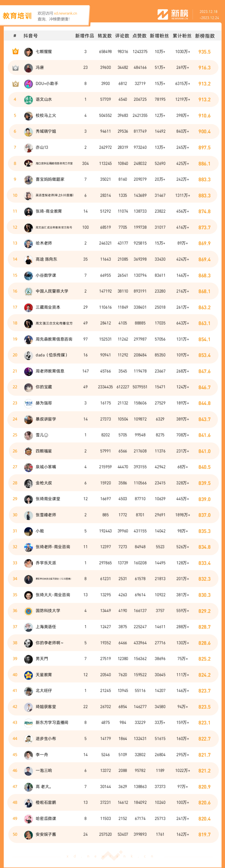Image resolution: width=225 pixels, height=868 pixels.
Task: Click the bronze crown icon beside DOU+小助手
Action: [x=15, y=84]
